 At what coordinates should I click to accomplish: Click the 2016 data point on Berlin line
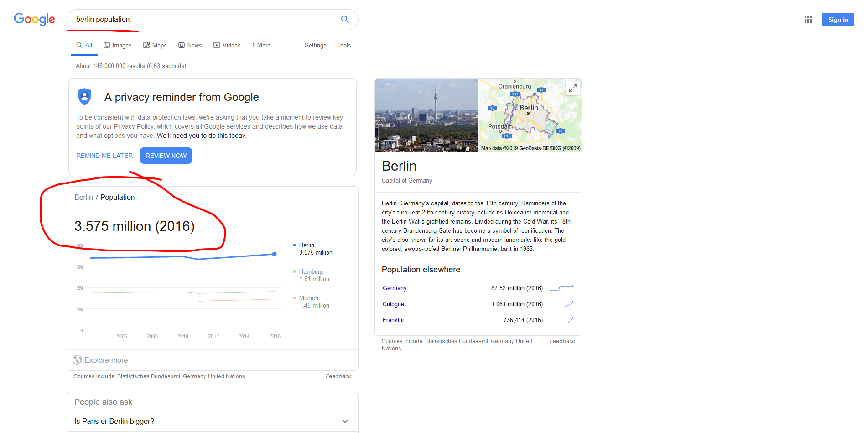274,254
